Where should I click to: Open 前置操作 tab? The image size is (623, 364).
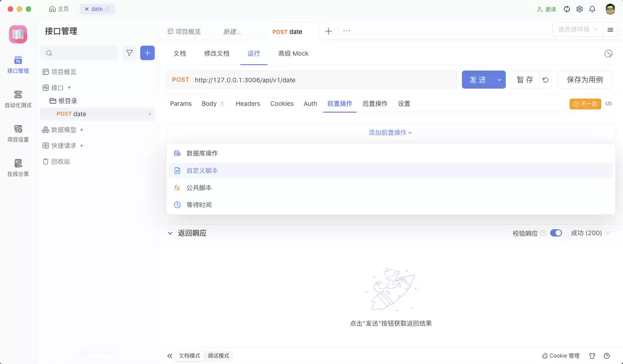pyautogui.click(x=340, y=104)
